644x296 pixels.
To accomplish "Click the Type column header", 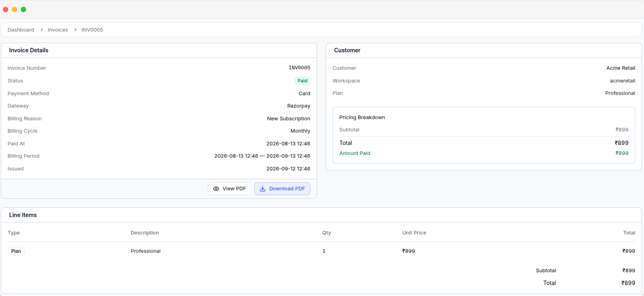I will pos(14,233).
